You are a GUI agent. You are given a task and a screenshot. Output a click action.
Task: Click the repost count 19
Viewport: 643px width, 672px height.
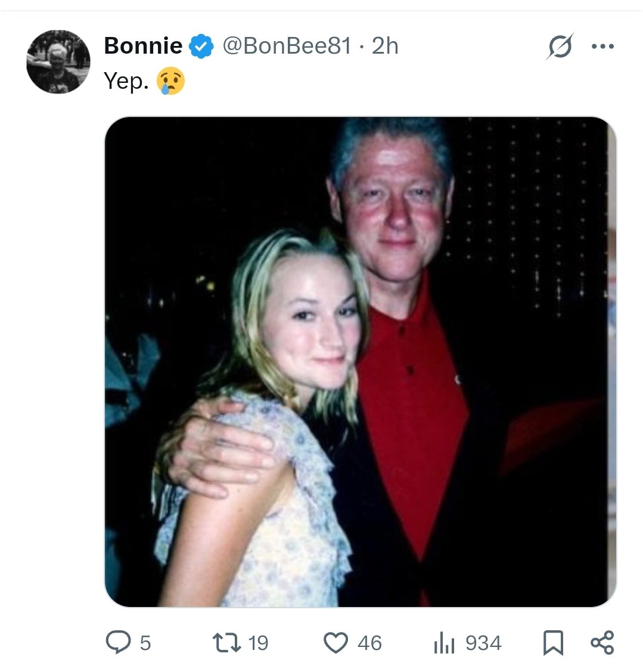pos(258,643)
